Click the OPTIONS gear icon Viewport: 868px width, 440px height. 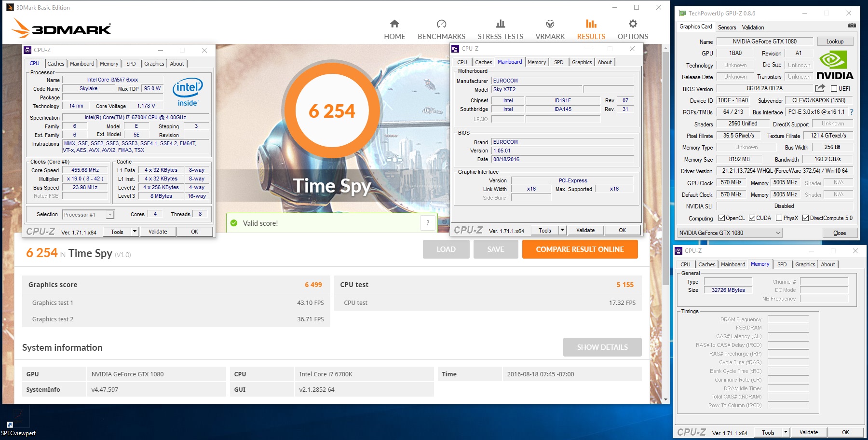point(633,24)
